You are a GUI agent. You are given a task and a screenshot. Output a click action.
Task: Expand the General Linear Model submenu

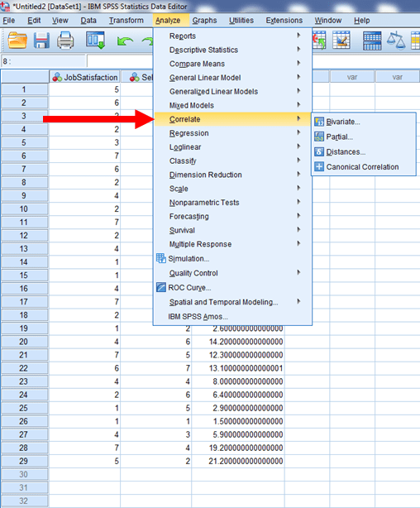point(232,78)
